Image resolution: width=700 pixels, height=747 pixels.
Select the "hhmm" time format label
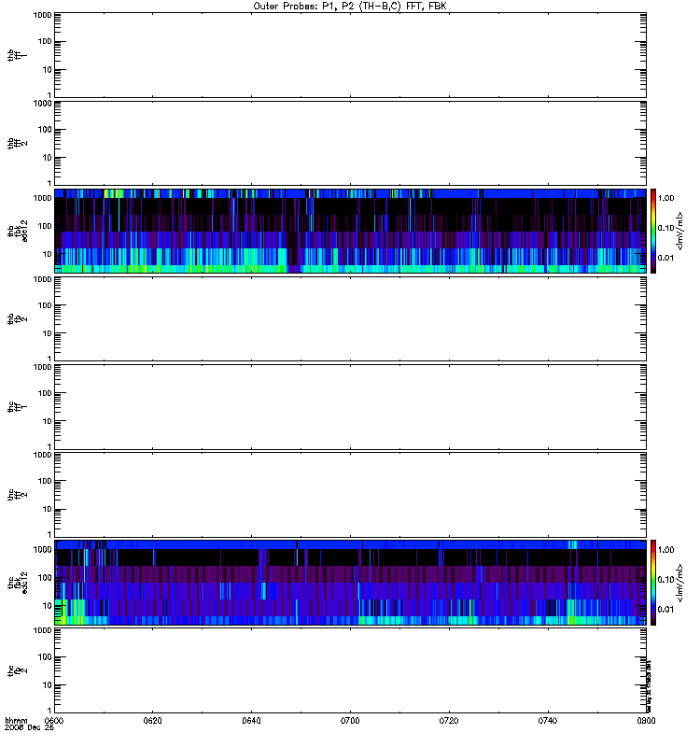(16, 720)
